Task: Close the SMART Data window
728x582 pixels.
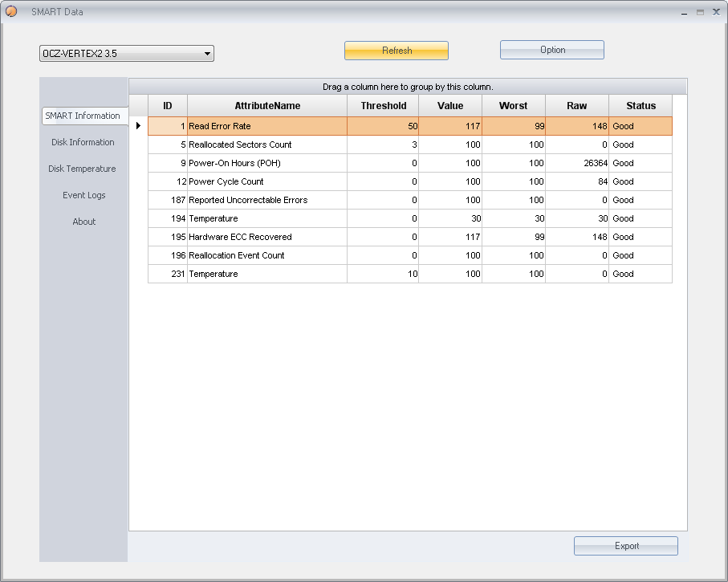Action: point(717,13)
